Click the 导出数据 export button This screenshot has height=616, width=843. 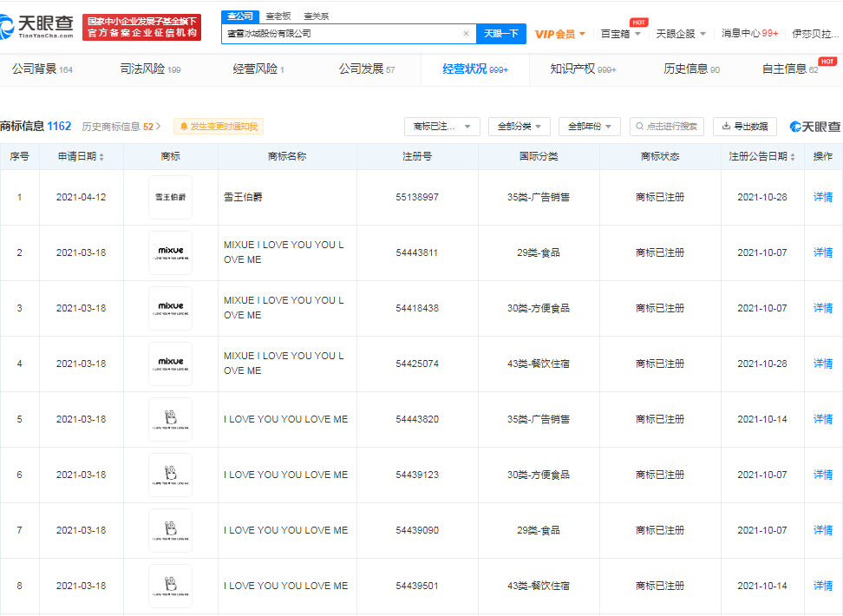pyautogui.click(x=744, y=127)
